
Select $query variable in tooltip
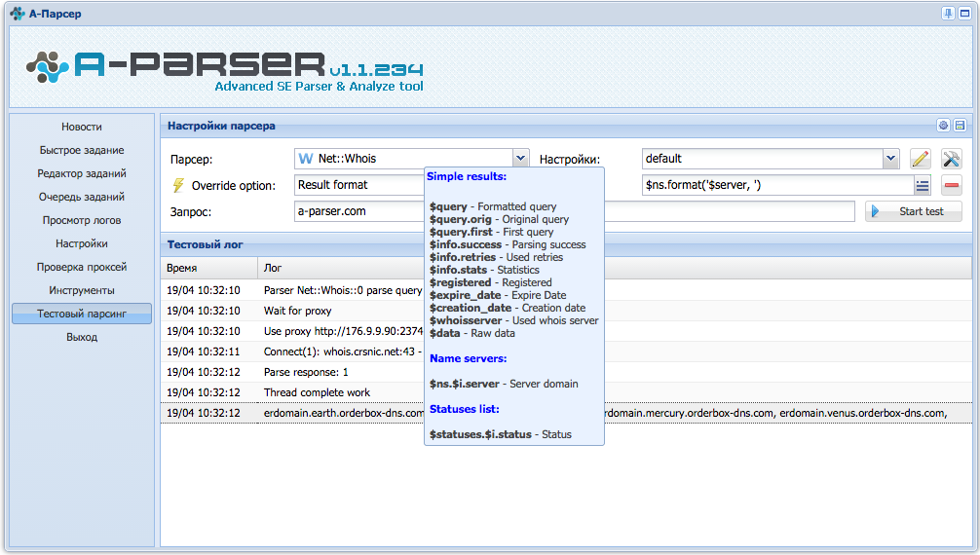448,206
